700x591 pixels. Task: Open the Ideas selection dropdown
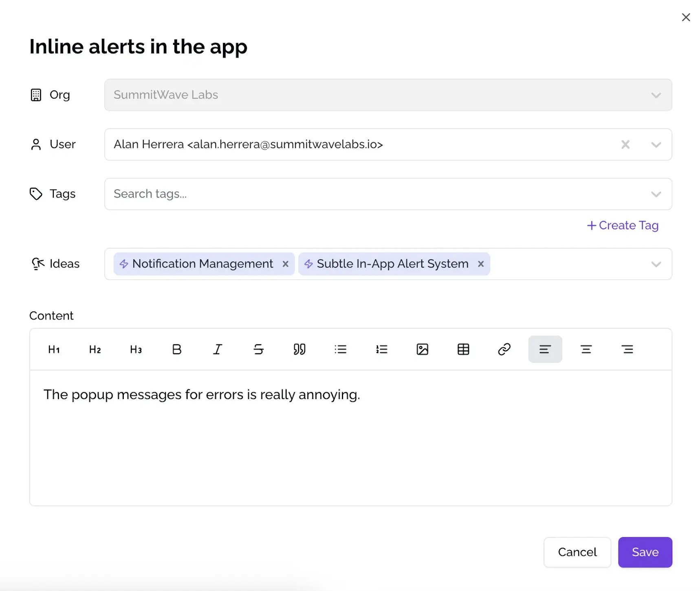pos(656,264)
